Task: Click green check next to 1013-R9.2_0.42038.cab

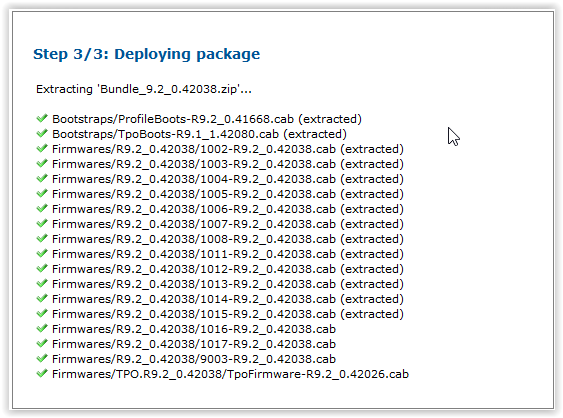Action: click(42, 283)
